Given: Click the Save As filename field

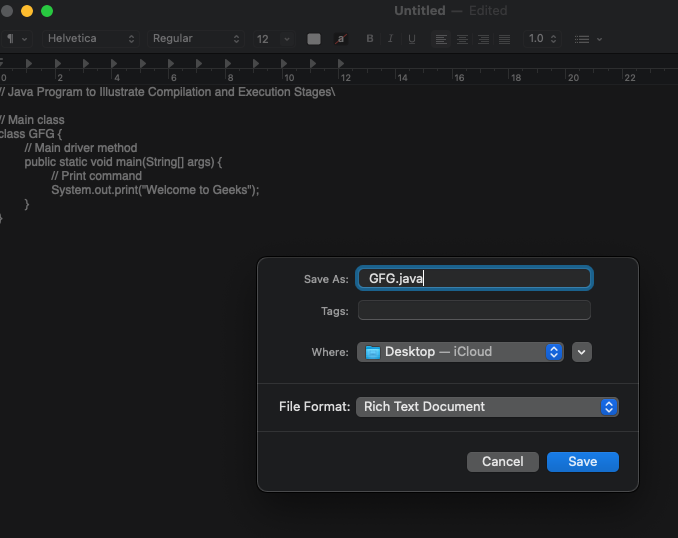Looking at the screenshot, I should coord(474,279).
